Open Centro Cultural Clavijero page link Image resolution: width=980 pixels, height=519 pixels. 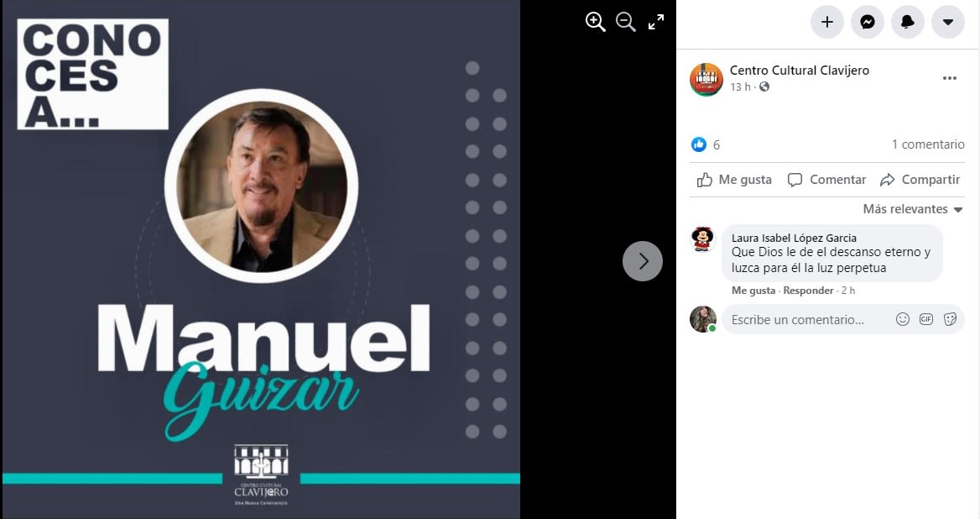[x=800, y=70]
